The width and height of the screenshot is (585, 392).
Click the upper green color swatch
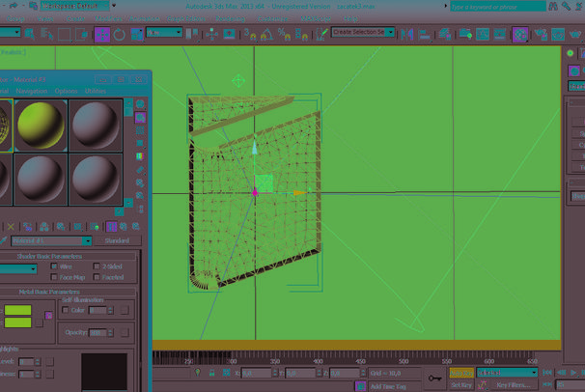(17, 311)
